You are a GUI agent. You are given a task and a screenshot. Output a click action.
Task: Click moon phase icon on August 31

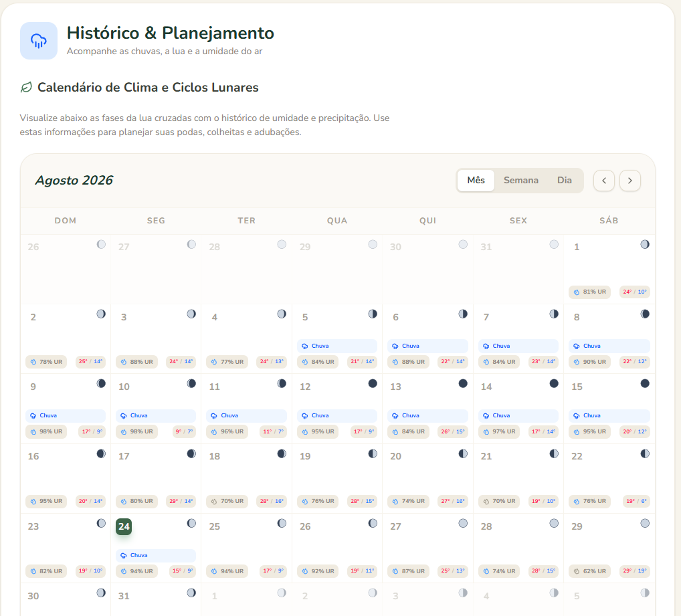point(191,593)
